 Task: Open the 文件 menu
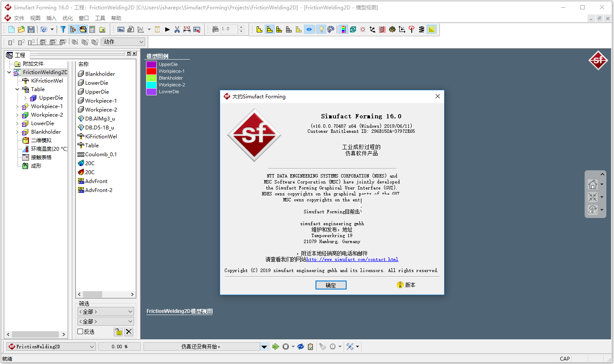(x=19, y=18)
